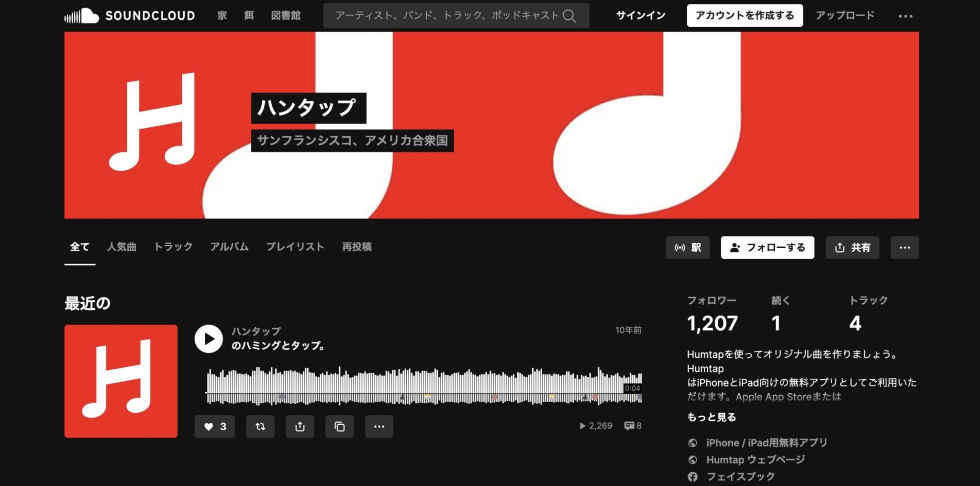Switch to the 人気曲 tab
The image size is (980, 486).
click(x=121, y=247)
